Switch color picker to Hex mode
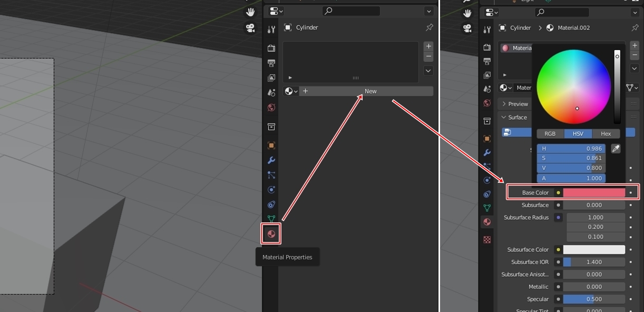This screenshot has width=644, height=312. [x=606, y=134]
